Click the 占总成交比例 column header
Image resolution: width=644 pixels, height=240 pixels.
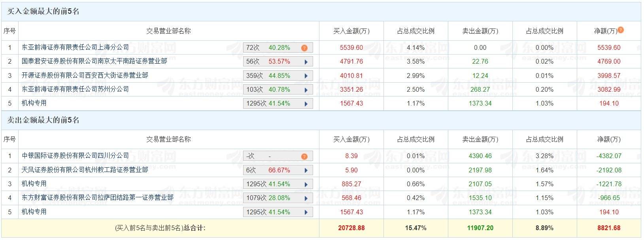tap(416, 30)
